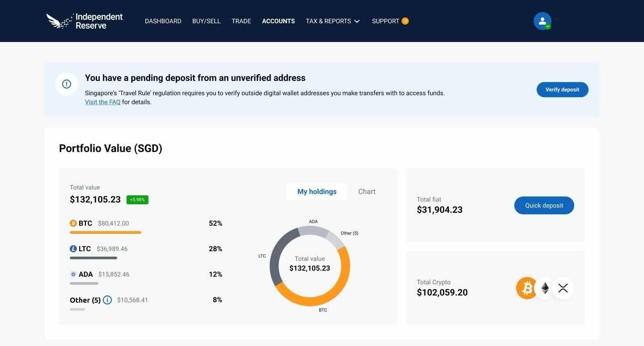Click the Bitcoin icon next to BTC

pos(73,224)
